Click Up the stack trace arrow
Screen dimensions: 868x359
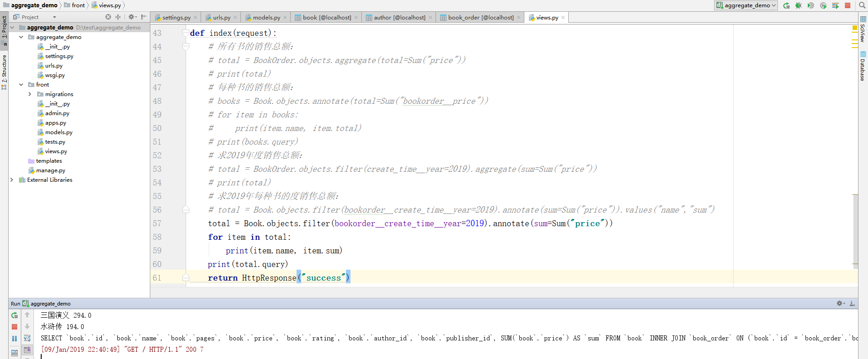click(27, 315)
